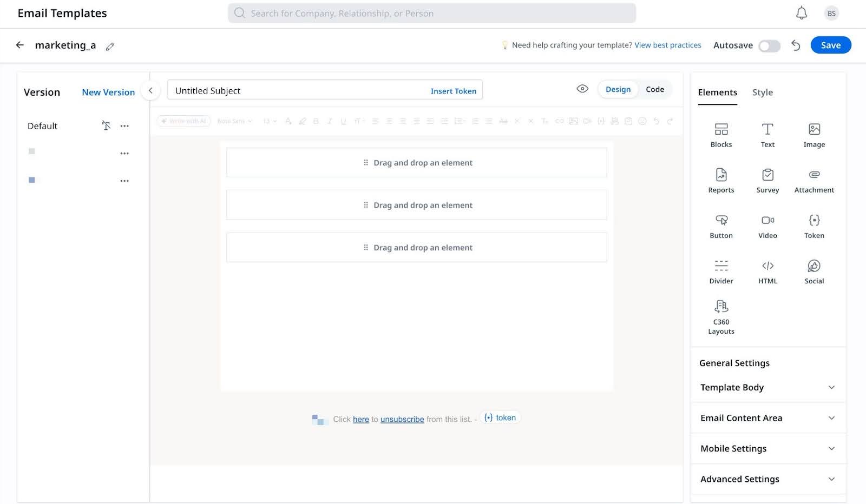The width and height of the screenshot is (866, 504).
Task: Switch to the Code tab
Action: point(655,89)
